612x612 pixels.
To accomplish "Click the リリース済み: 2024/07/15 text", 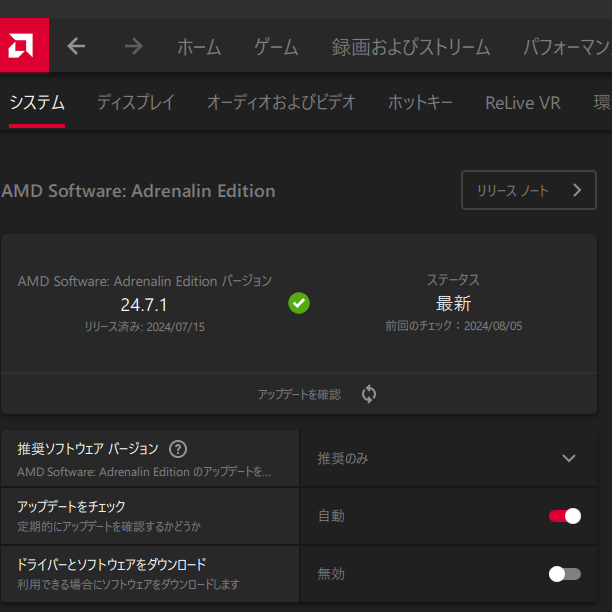I will click(x=144, y=327).
